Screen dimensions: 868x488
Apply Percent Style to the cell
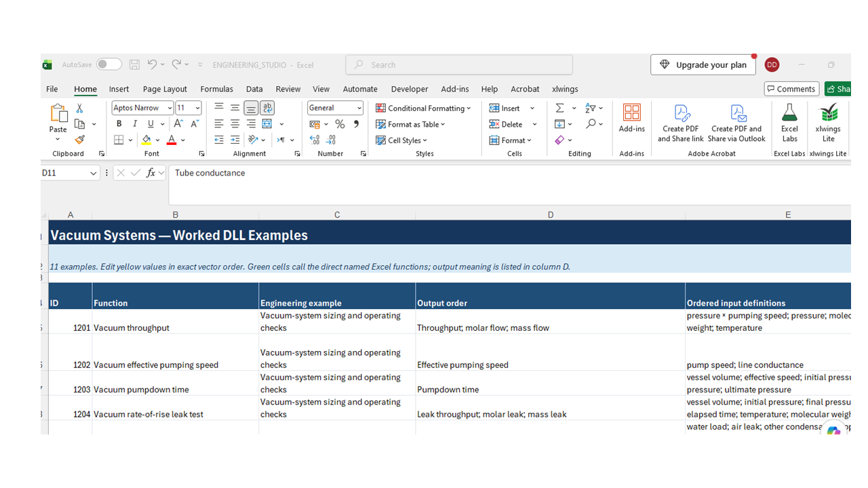pyautogui.click(x=340, y=124)
